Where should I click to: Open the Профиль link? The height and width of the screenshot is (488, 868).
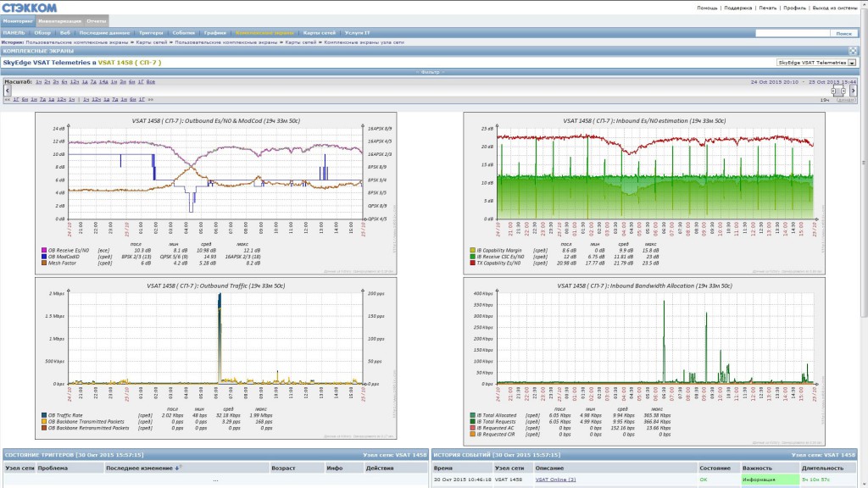pyautogui.click(x=794, y=8)
